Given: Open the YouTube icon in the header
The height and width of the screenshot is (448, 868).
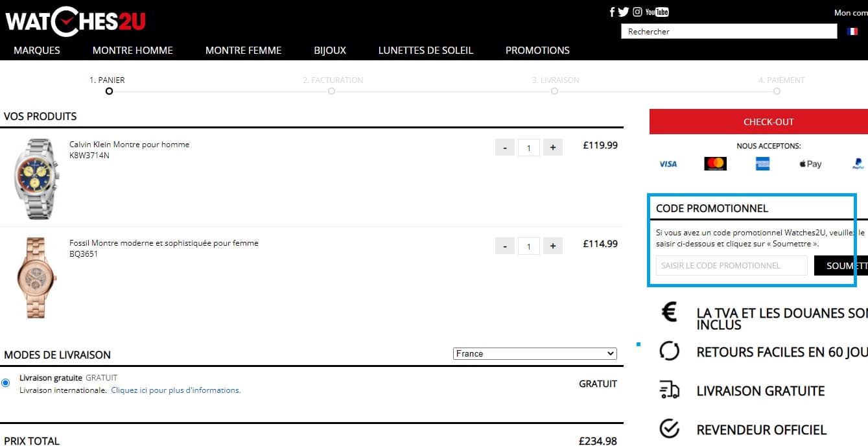Looking at the screenshot, I should point(657,12).
